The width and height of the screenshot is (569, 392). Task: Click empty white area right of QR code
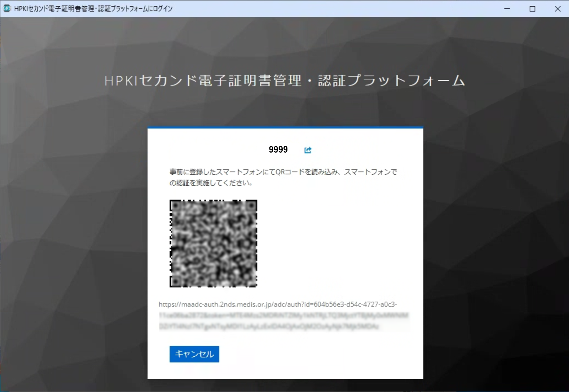[338, 243]
